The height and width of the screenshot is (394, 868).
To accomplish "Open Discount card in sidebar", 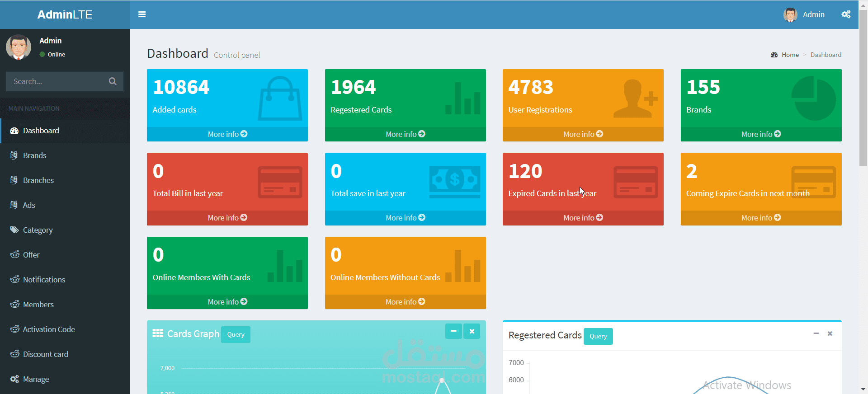I will pyautogui.click(x=65, y=354).
